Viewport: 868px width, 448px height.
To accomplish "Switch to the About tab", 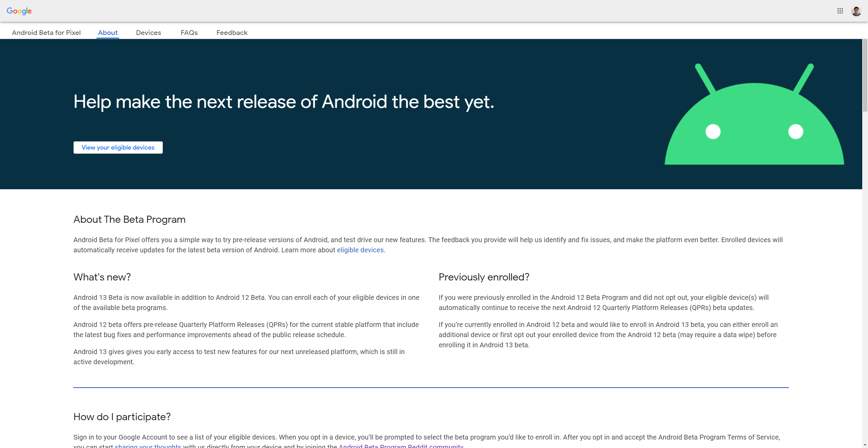I will click(107, 33).
